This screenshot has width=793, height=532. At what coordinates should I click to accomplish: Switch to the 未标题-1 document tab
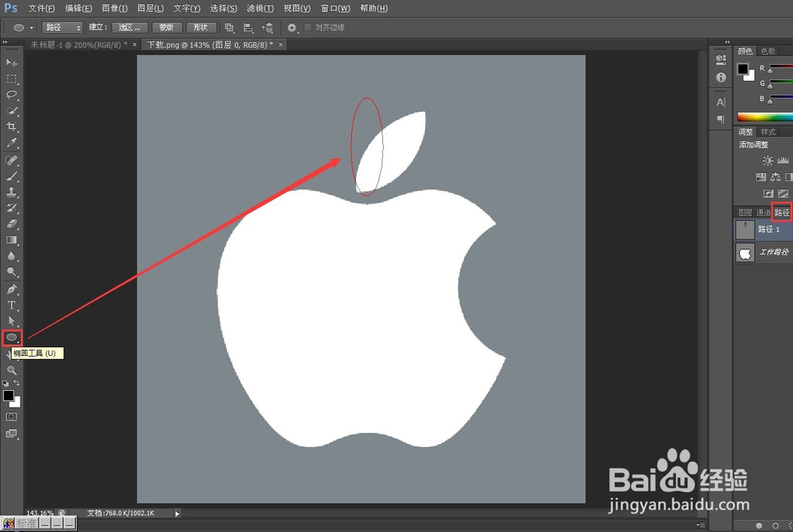click(79, 44)
